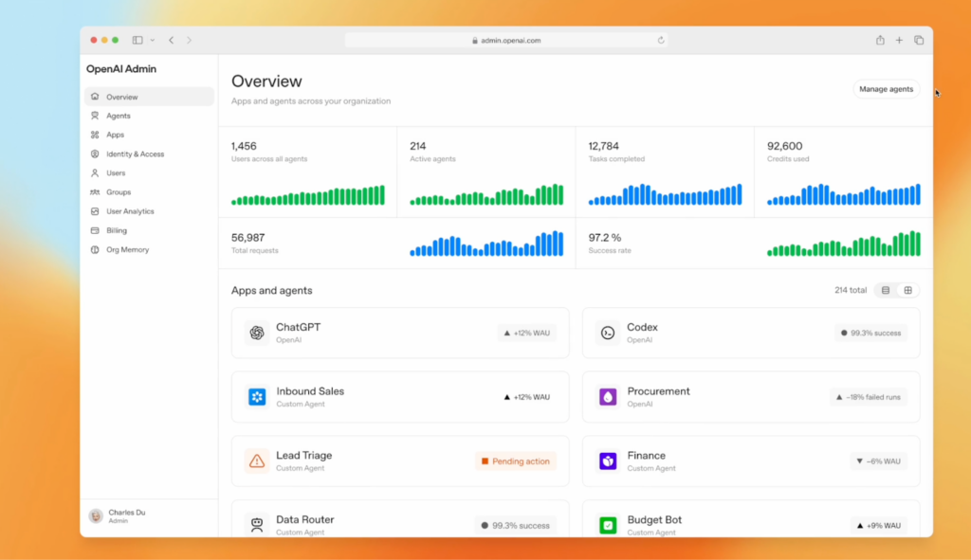Click the Groups icon in the sidebar
Image resolution: width=971 pixels, height=560 pixels.
click(94, 191)
